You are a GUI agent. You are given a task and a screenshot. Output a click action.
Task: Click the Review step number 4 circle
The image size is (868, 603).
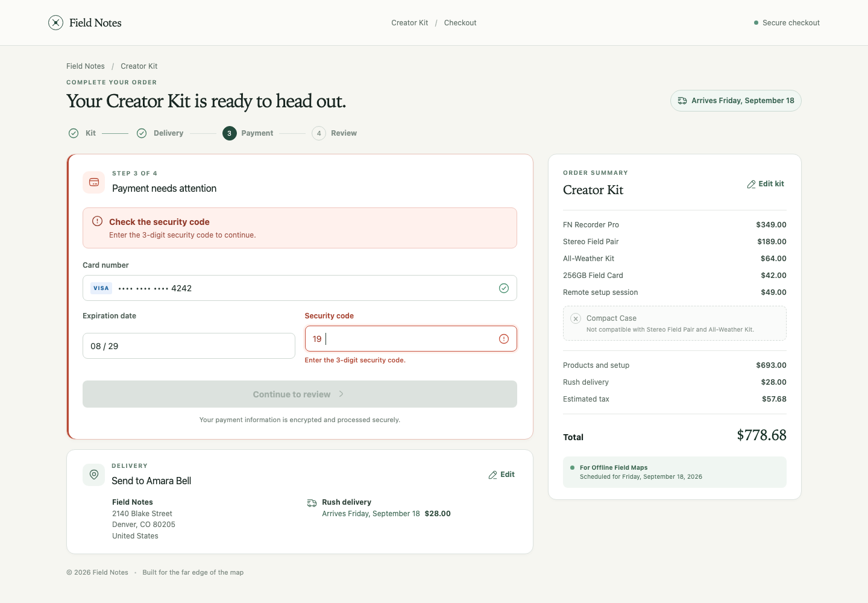[x=319, y=133]
